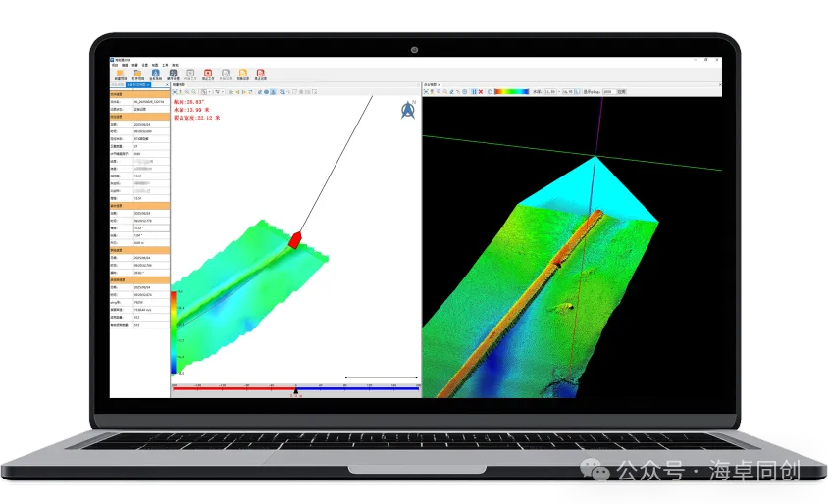Click the minimum depth input field
Screen dimensions: 828x504
(x=549, y=92)
